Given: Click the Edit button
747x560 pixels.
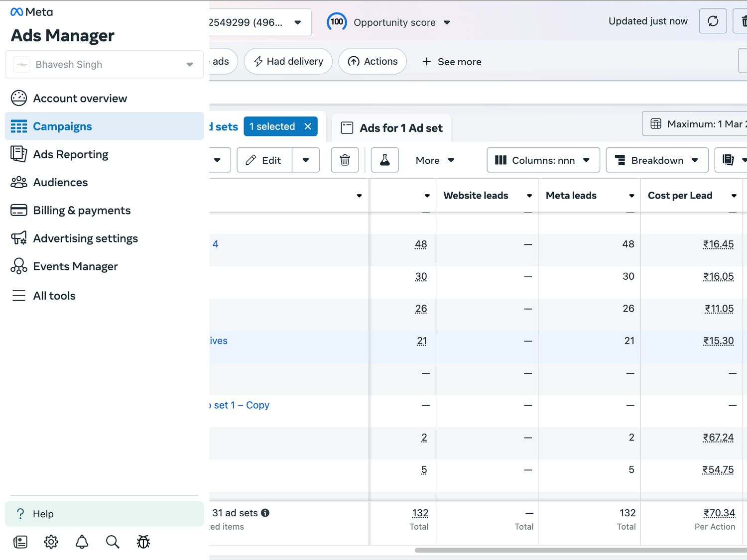Looking at the screenshot, I should click(264, 160).
